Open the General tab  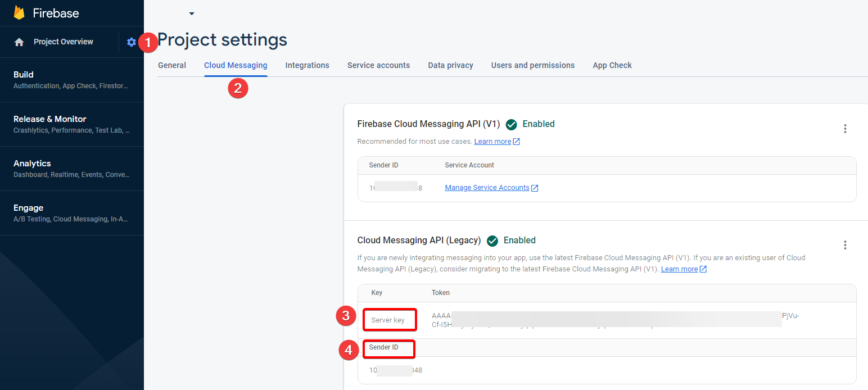[x=172, y=65]
